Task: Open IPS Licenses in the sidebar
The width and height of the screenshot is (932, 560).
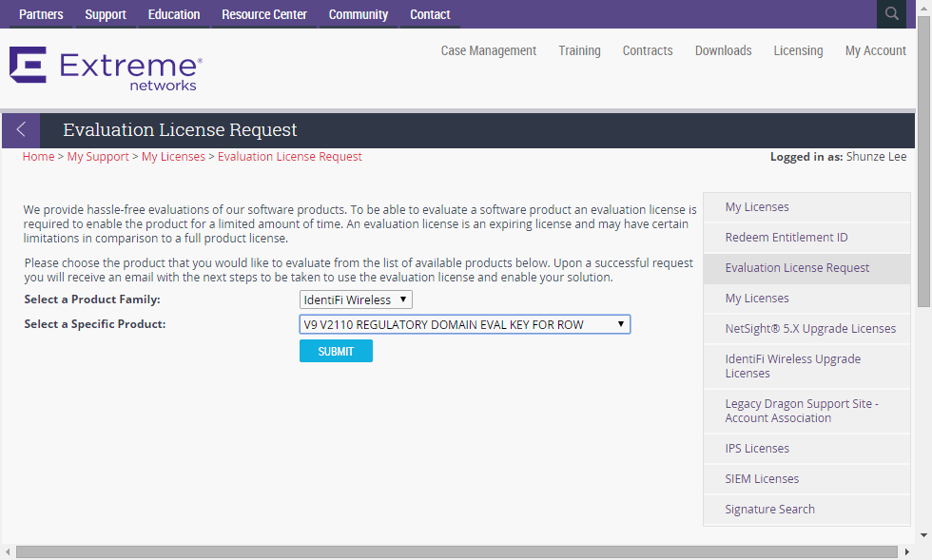Action: click(x=806, y=448)
